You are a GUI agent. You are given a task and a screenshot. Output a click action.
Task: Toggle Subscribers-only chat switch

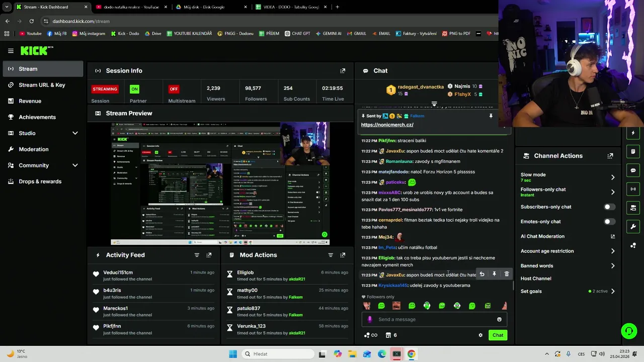[x=609, y=207]
